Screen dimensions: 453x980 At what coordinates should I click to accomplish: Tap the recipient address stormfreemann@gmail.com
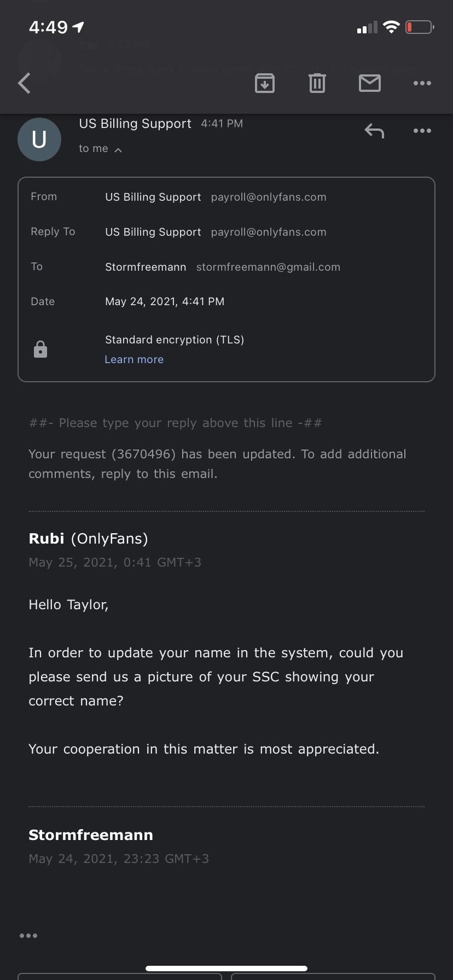click(x=268, y=267)
